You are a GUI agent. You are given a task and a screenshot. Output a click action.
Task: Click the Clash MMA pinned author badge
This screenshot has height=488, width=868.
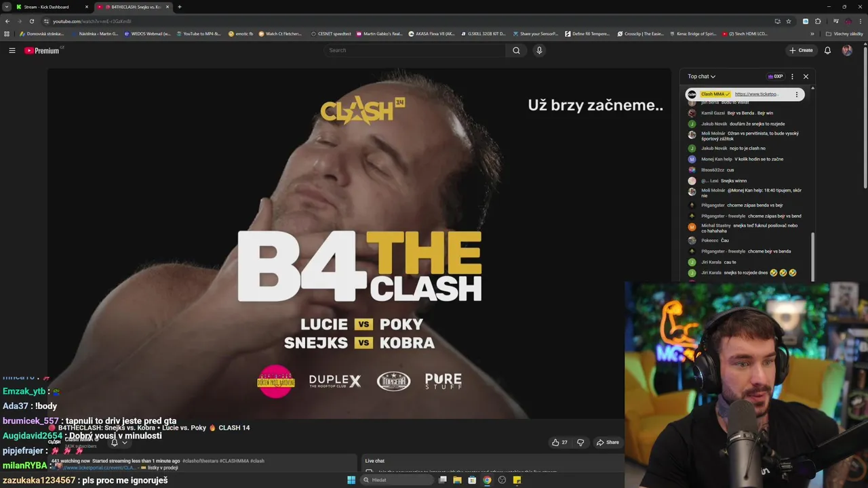(715, 94)
